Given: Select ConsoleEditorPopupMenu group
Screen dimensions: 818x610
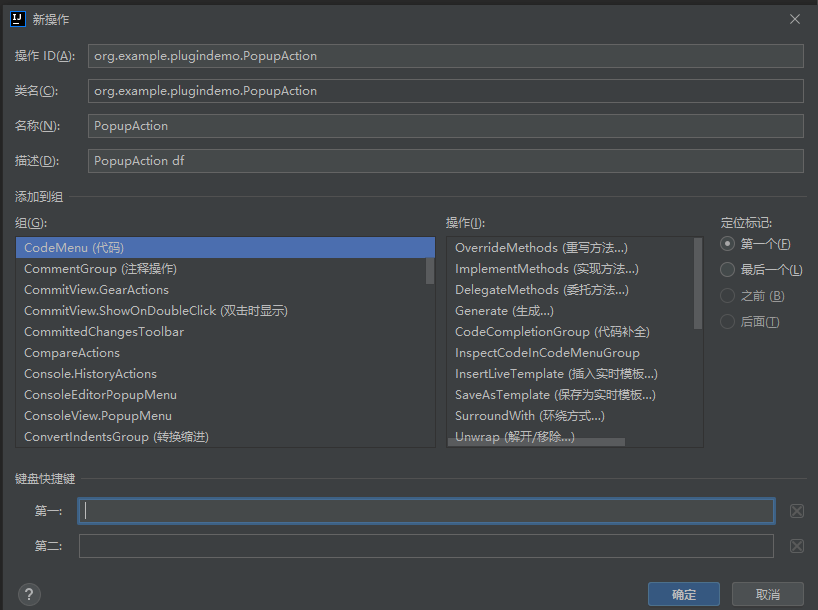Looking at the screenshot, I should pos(225,395).
